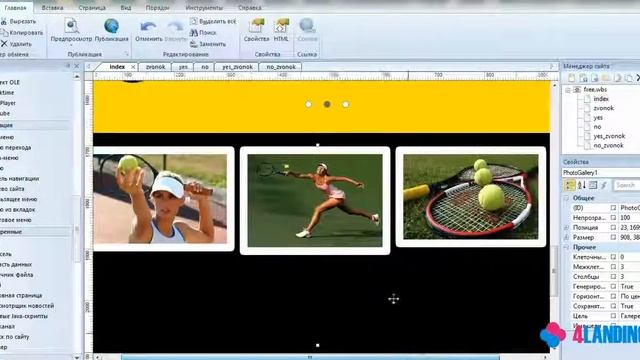
Task: Open the Вид ribbon tab
Action: click(x=126, y=8)
